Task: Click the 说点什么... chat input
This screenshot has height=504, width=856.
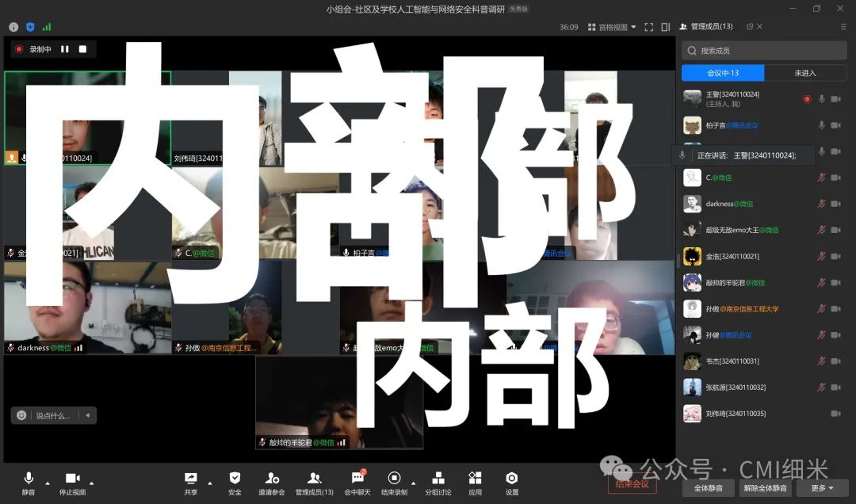Action: coord(54,415)
